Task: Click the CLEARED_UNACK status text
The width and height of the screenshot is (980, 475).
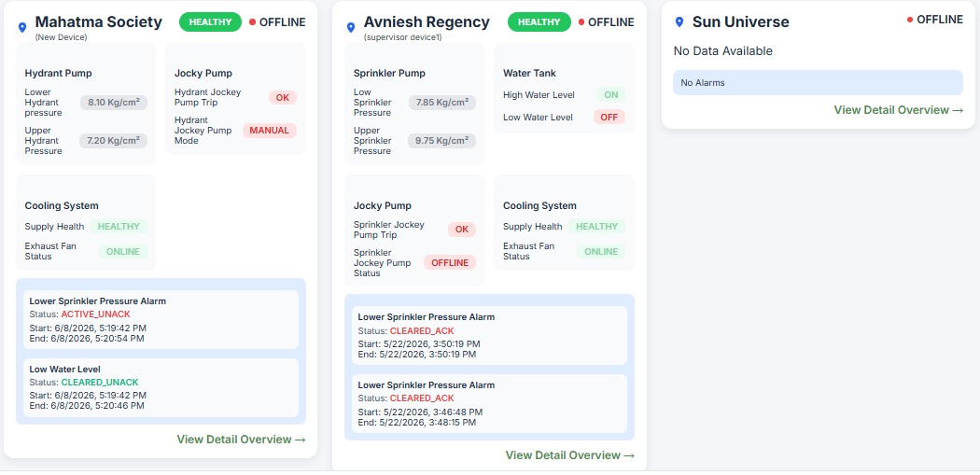Action: [x=100, y=382]
